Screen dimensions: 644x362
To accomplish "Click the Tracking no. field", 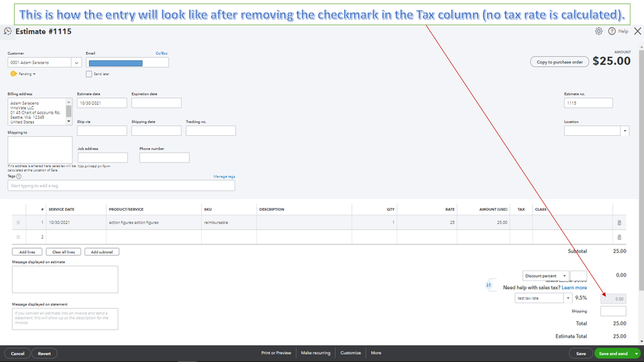I will 211,131.
